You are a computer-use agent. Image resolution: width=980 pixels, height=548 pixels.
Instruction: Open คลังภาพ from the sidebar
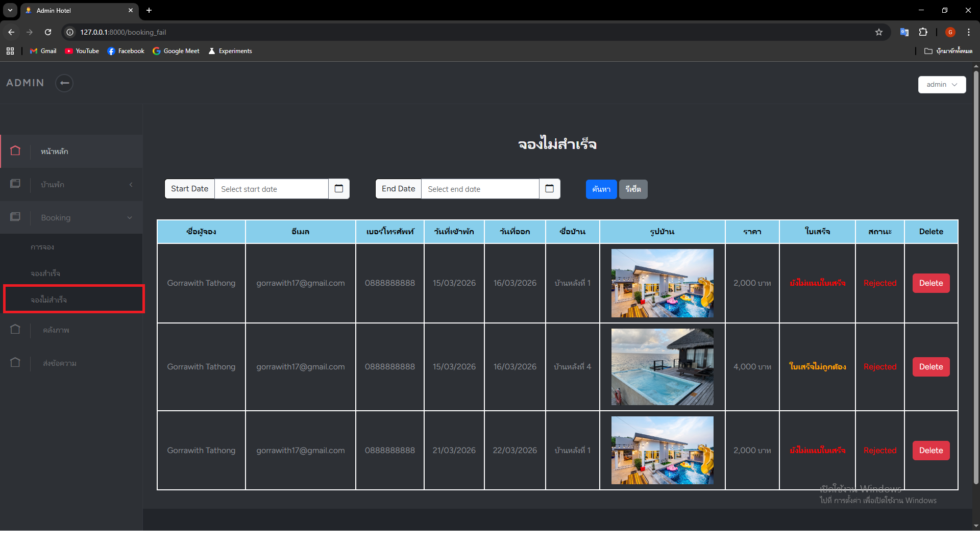pos(56,330)
